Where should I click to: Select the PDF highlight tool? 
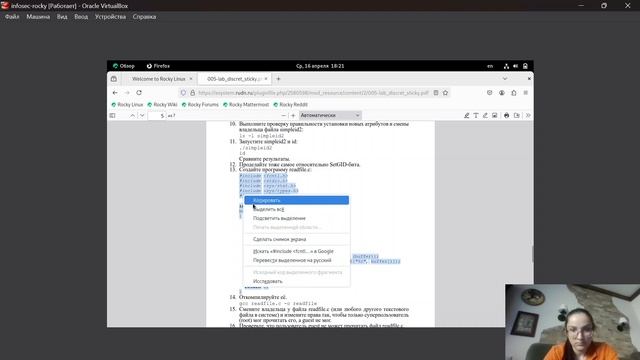(x=467, y=116)
